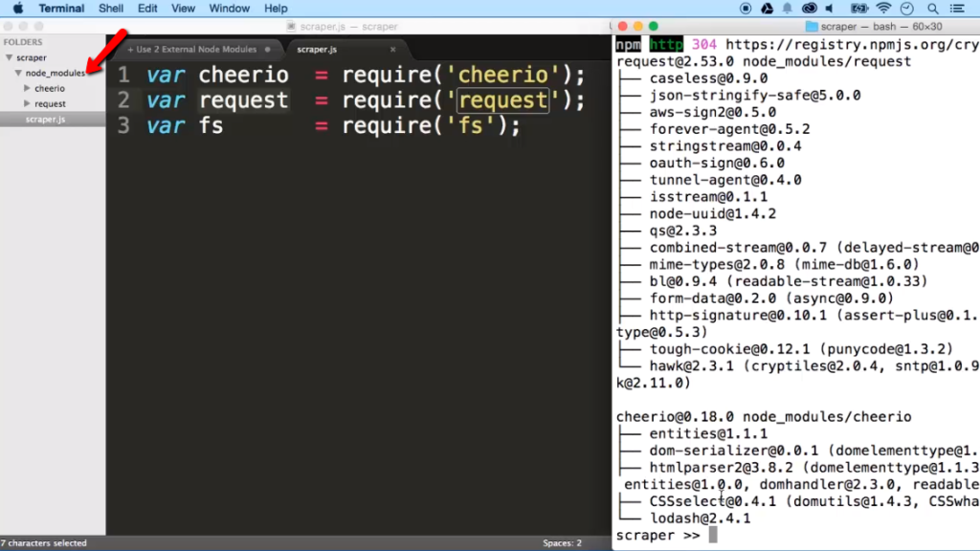Open the Edit menu
Viewport: 980px width, 551px height.
(147, 9)
